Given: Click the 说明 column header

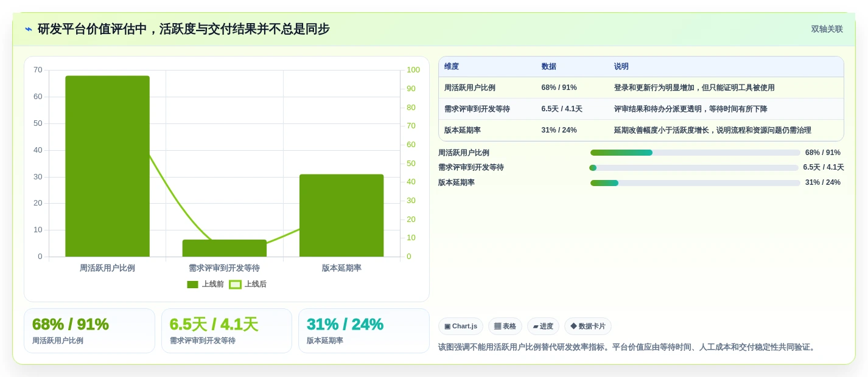Looking at the screenshot, I should coord(621,67).
